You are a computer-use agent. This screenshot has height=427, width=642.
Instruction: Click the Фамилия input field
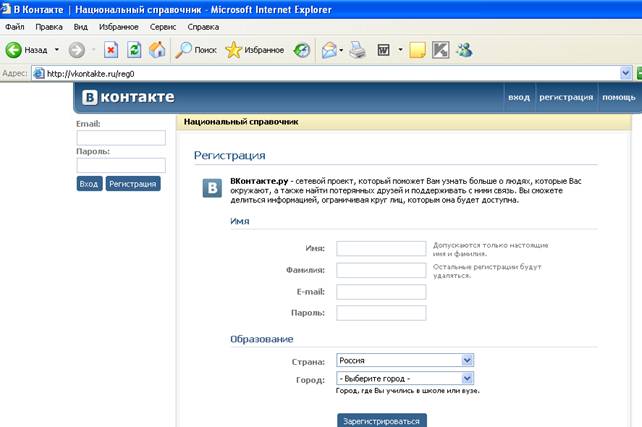[x=381, y=270]
